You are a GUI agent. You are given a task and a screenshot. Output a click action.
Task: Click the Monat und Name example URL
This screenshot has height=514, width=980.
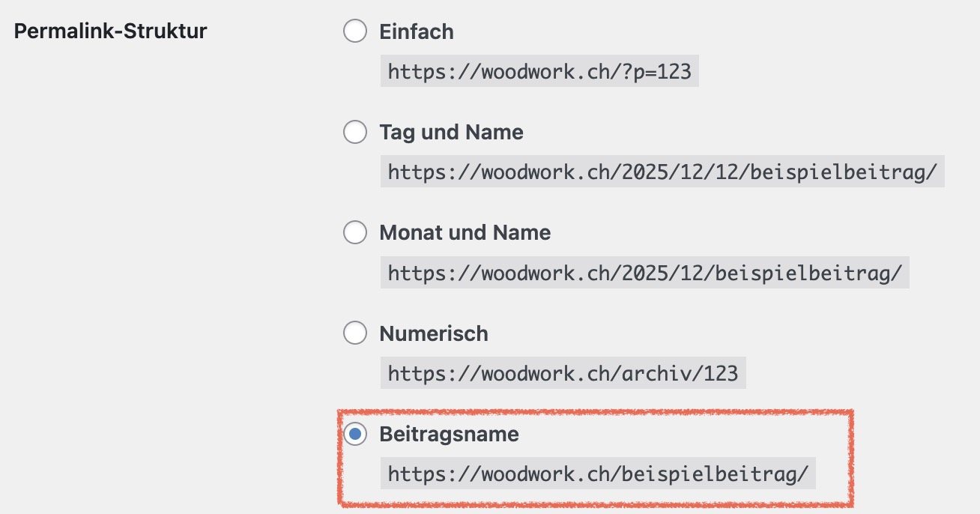(x=644, y=273)
